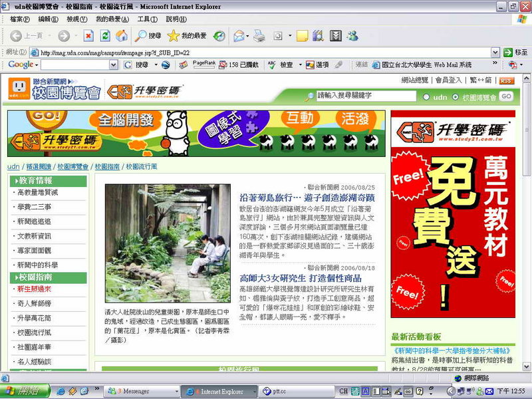Click the Google toolbar globe icon
This screenshot has width=532, height=399.
click(166, 65)
